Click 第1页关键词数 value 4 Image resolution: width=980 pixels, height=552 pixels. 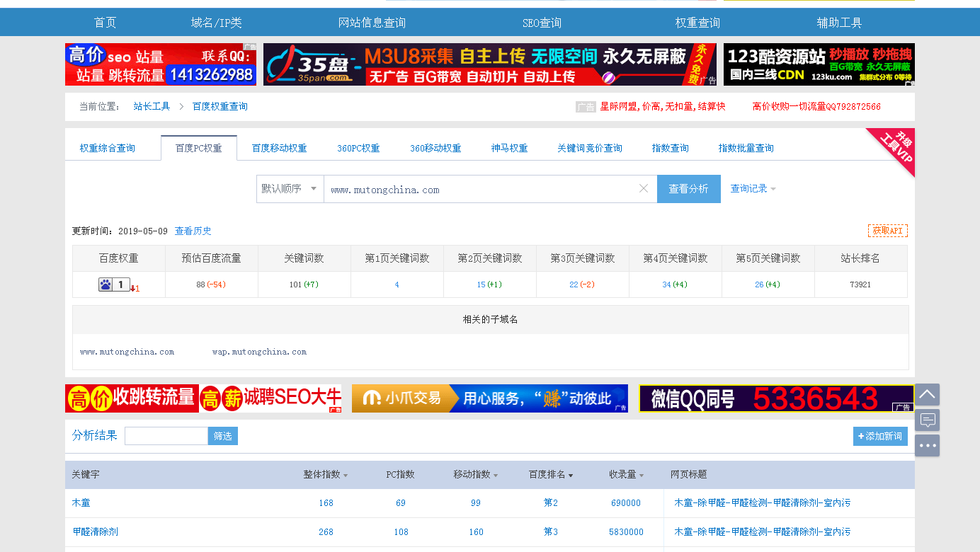click(397, 284)
